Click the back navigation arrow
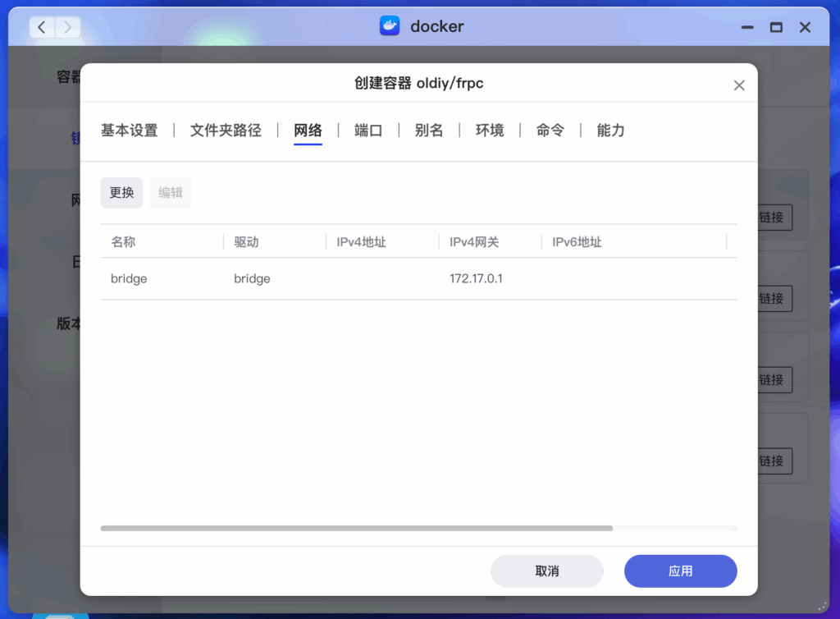The image size is (840, 619). click(x=41, y=27)
